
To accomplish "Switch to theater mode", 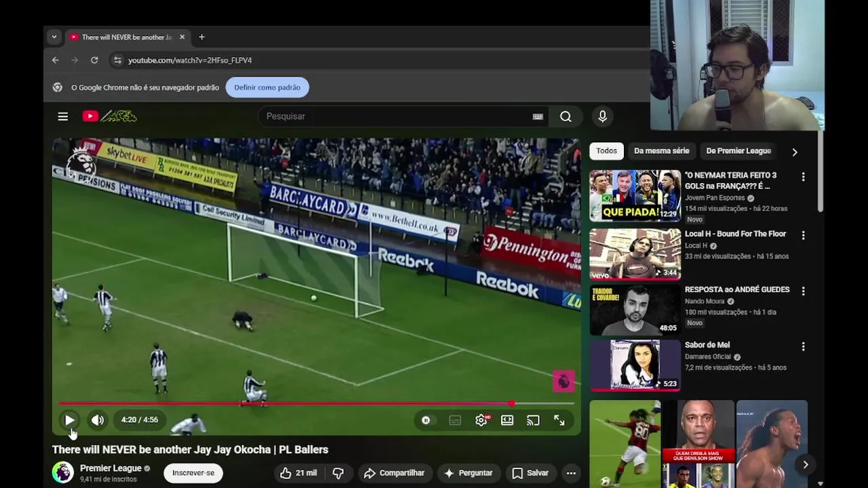I will (507, 420).
